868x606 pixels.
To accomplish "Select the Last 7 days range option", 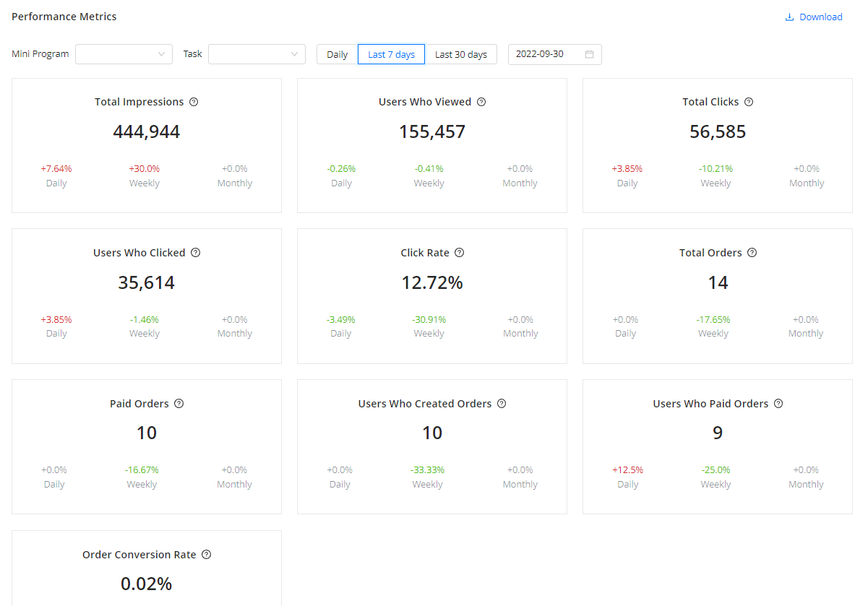I will click(391, 54).
